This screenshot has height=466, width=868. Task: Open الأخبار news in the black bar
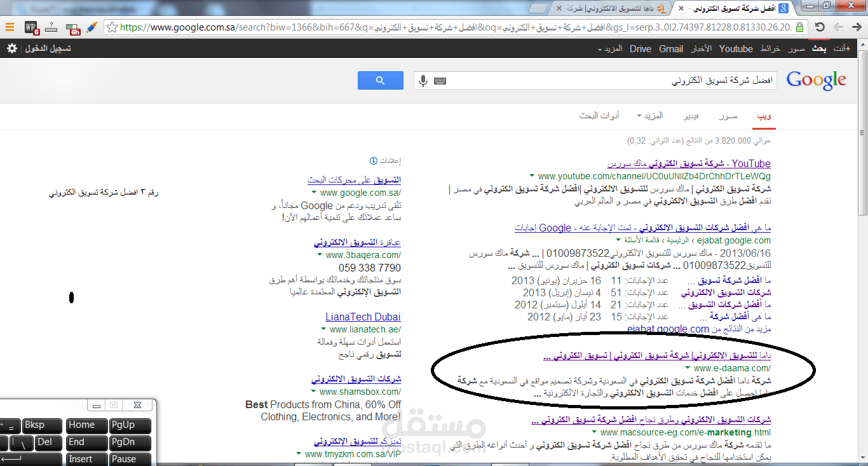point(701,49)
